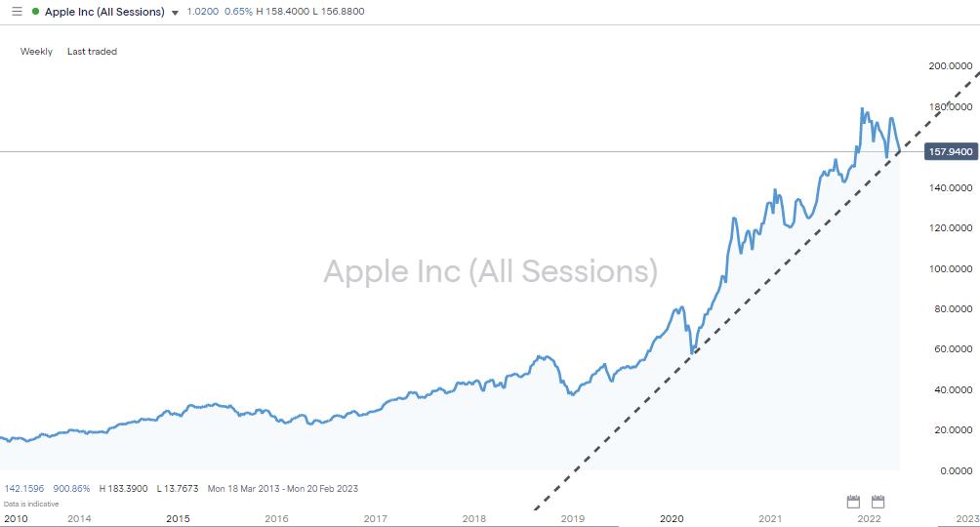Click the green market status dot
Image resolution: width=980 pixels, height=527 pixels.
36,12
